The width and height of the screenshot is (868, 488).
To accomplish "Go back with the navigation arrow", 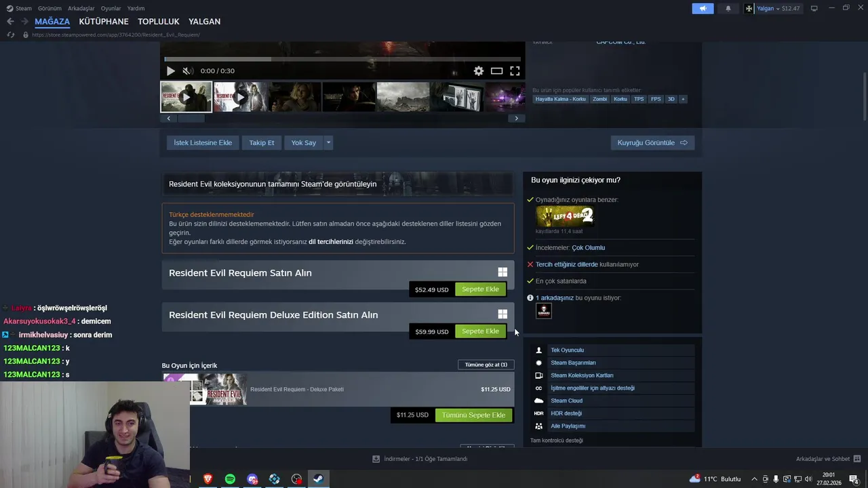I will pyautogui.click(x=10, y=22).
